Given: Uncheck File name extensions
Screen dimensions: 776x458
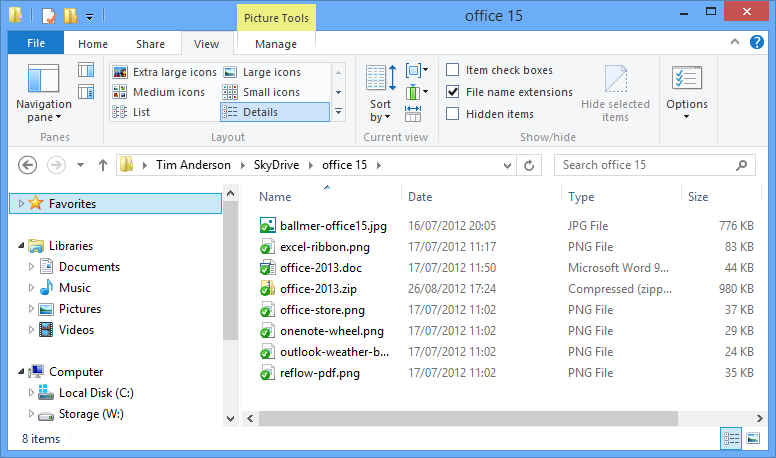Looking at the screenshot, I should 452,92.
